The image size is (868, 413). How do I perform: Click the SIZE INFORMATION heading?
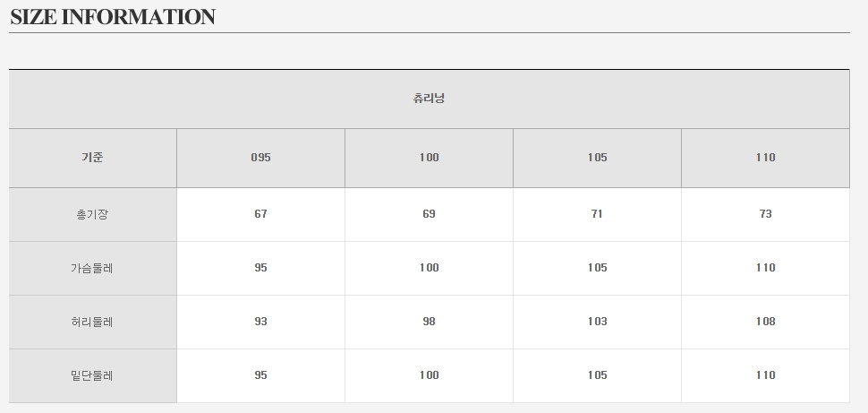click(x=113, y=17)
